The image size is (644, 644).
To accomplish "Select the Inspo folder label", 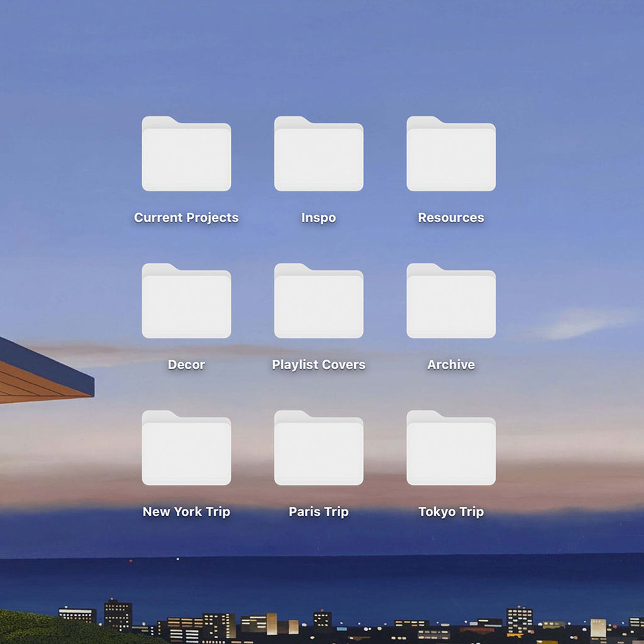I will pos(318,218).
